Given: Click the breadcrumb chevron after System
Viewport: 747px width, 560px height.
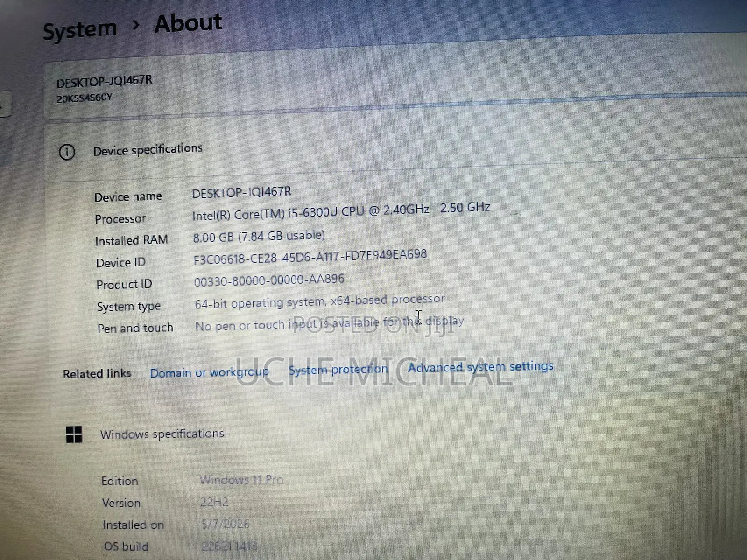Looking at the screenshot, I should pos(135,25).
